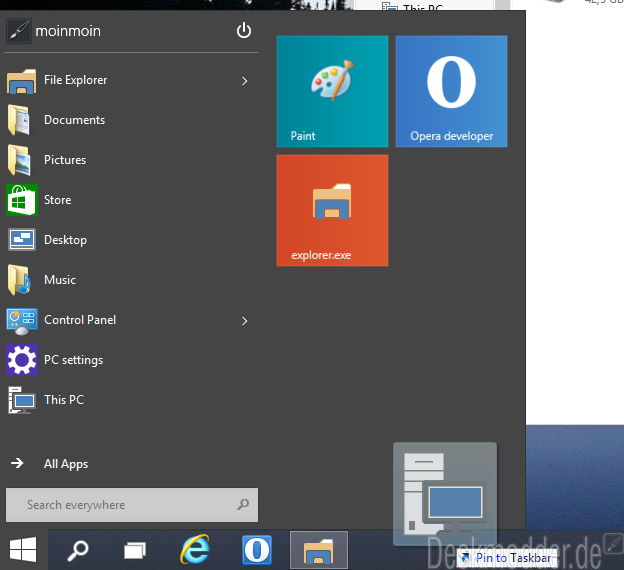
Task: Open the Control Panel icon
Action: tap(22, 321)
